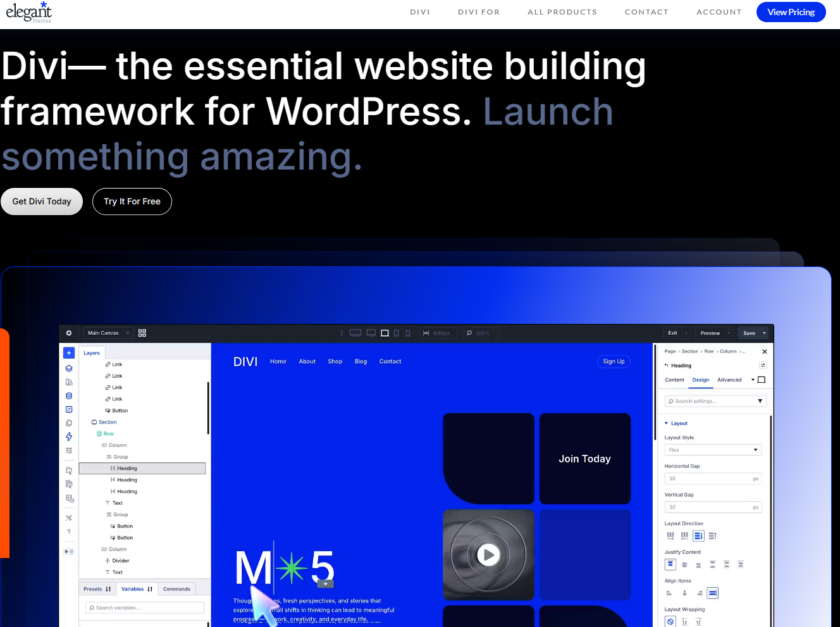
Task: Click the Sign Up button on canvas
Action: point(614,361)
